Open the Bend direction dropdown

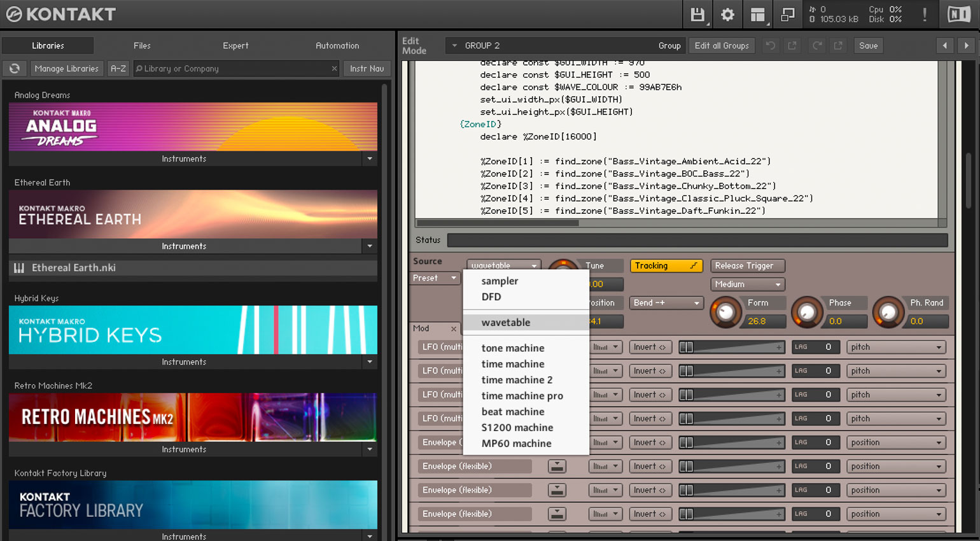[x=666, y=303]
